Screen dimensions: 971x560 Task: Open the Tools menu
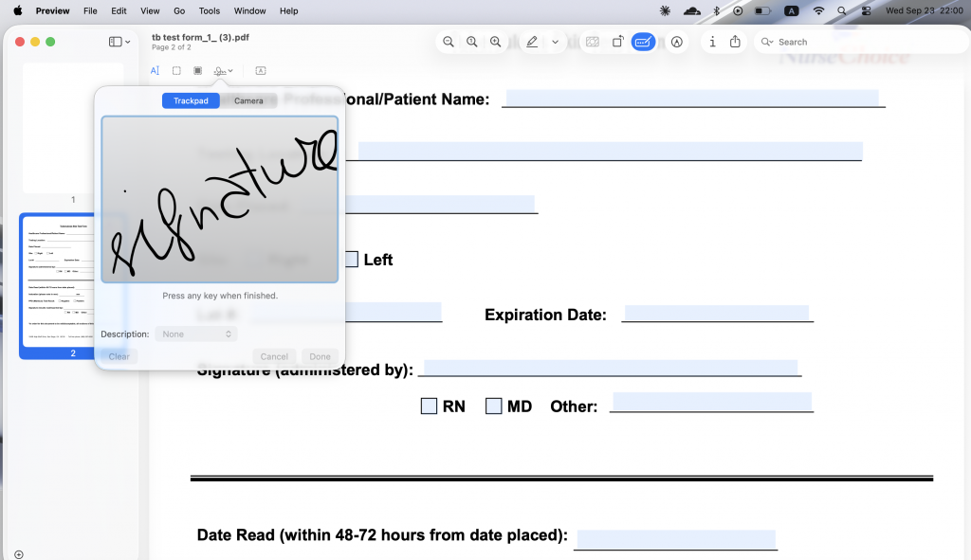pyautogui.click(x=210, y=10)
